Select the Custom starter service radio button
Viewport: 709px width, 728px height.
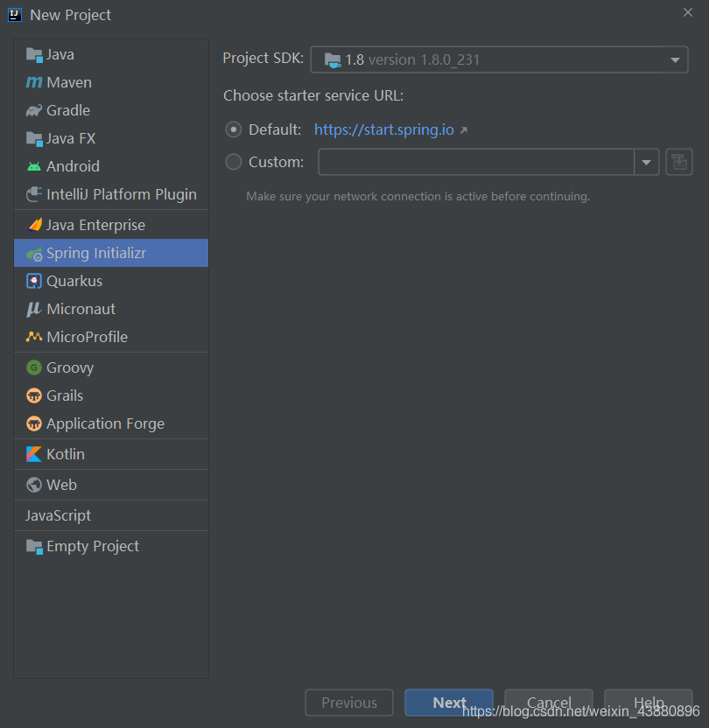[233, 162]
